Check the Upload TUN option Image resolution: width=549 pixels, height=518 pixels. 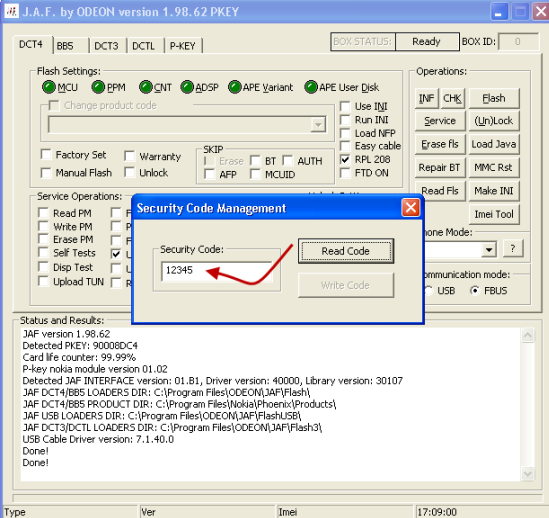click(43, 282)
